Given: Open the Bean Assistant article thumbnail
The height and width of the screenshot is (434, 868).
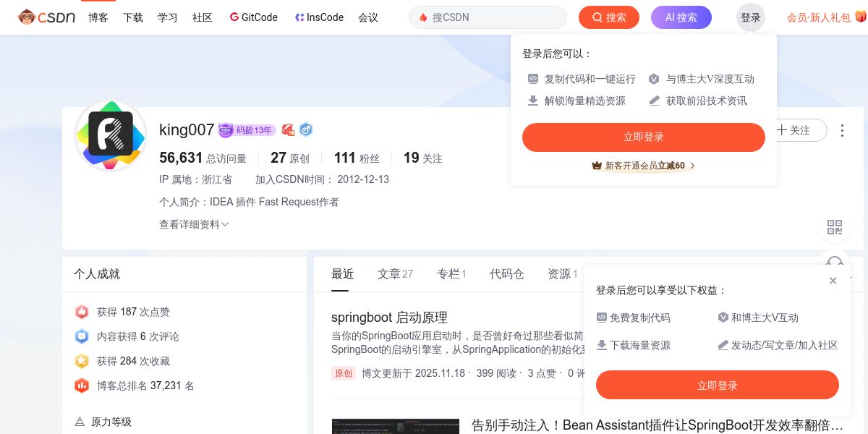Looking at the screenshot, I should click(x=395, y=426).
